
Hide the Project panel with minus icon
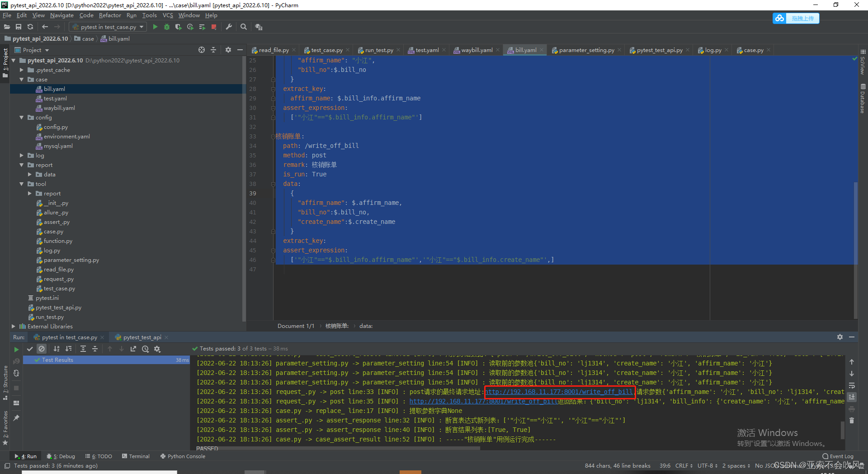pyautogui.click(x=240, y=50)
